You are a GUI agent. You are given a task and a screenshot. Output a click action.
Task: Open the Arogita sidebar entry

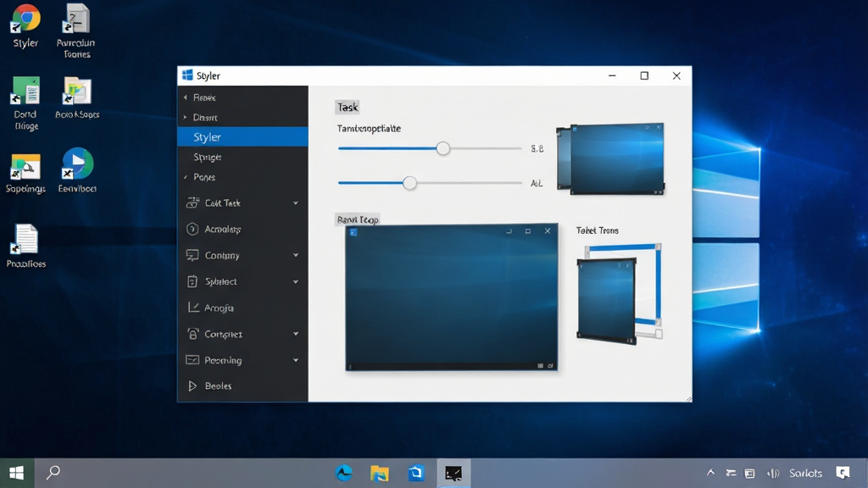point(242,308)
